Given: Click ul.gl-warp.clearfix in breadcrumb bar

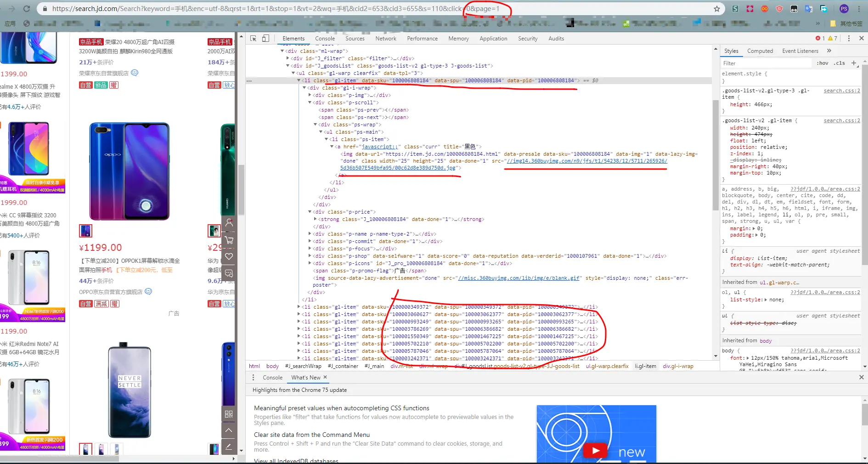Looking at the screenshot, I should point(607,366).
